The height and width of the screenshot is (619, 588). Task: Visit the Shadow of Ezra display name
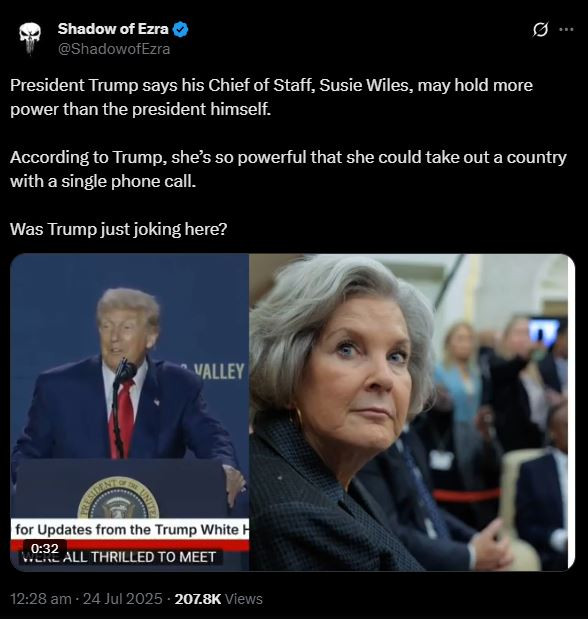[x=113, y=29]
